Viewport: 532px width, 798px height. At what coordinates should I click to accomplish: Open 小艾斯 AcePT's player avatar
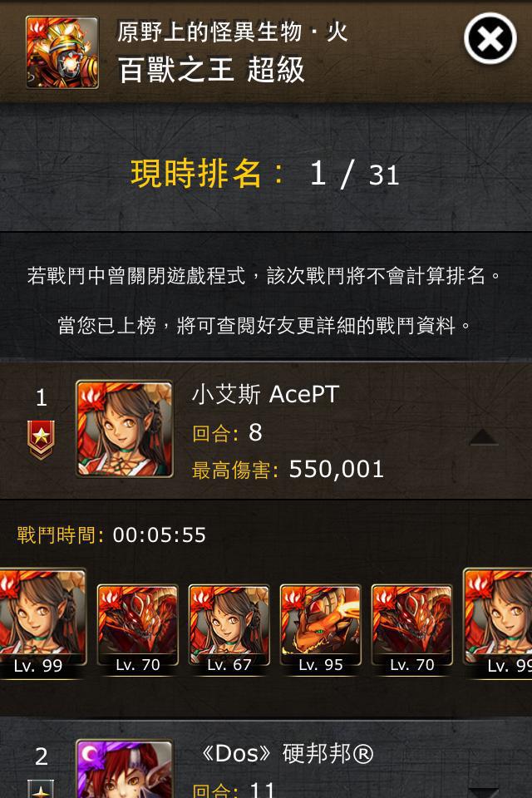tap(125, 429)
